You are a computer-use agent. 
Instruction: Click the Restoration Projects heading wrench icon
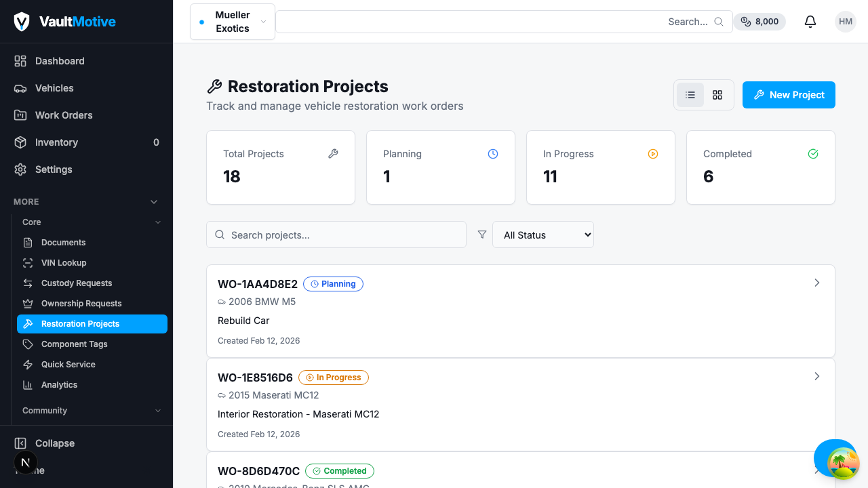pyautogui.click(x=214, y=87)
